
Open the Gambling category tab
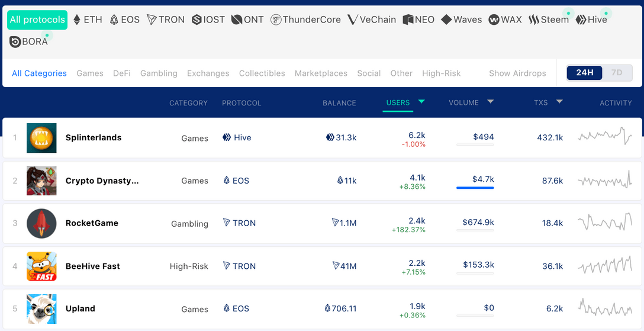click(x=159, y=73)
